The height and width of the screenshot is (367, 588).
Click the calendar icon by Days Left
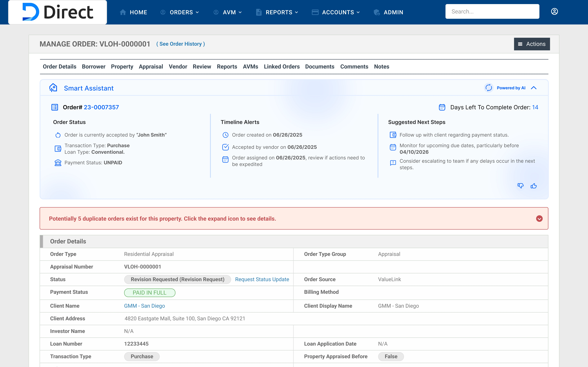[442, 107]
